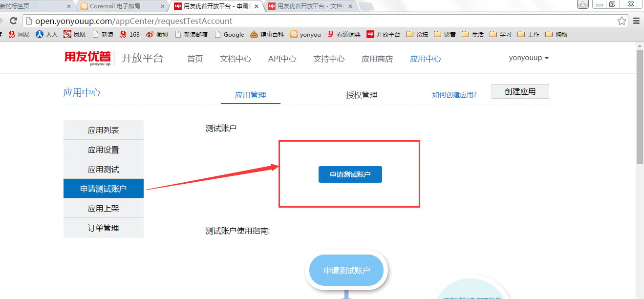Screen dimensions: 644x299
Task: Go to 首页 in the navigation bar
Action: coord(195,59)
